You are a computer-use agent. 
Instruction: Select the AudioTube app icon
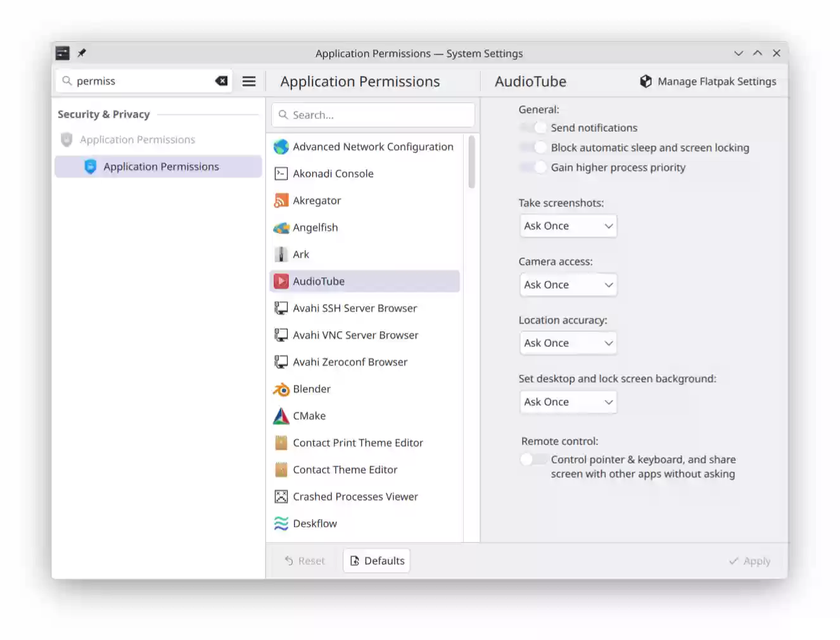tap(281, 281)
